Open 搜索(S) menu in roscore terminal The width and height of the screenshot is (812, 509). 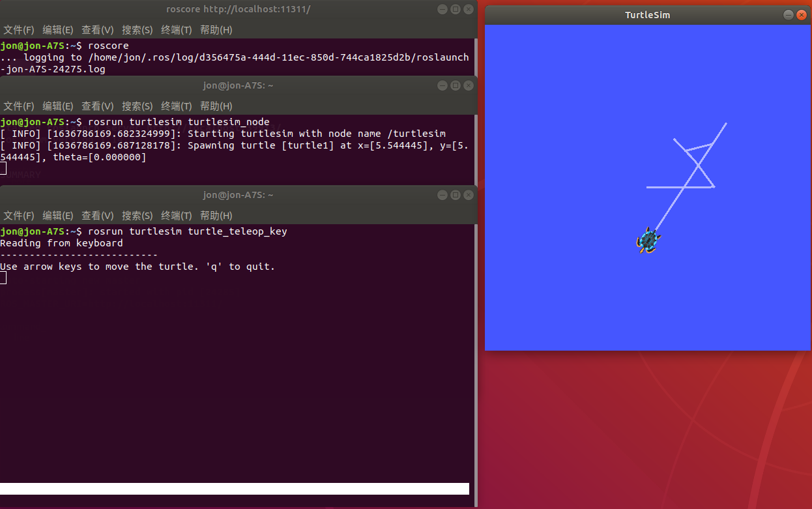[138, 30]
